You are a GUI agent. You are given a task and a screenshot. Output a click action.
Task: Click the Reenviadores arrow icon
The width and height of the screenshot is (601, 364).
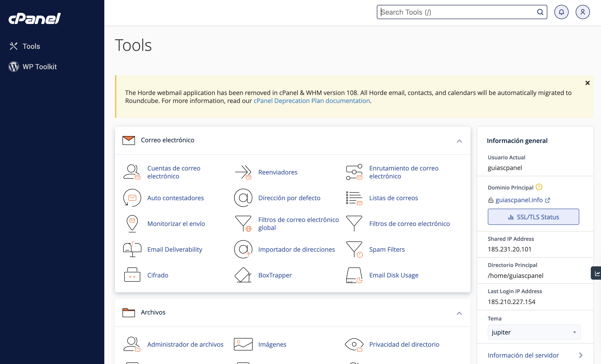[243, 172]
